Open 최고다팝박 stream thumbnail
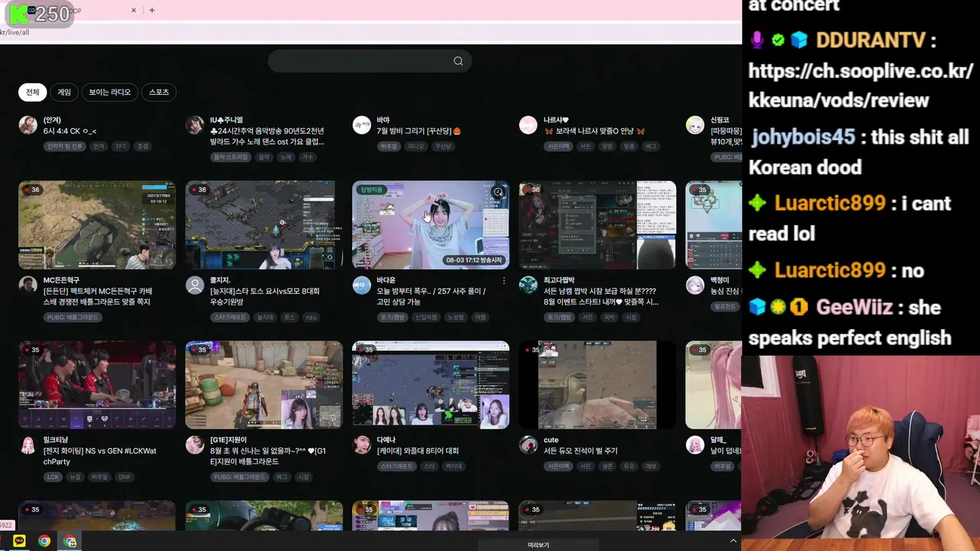This screenshot has height=551, width=980. pyautogui.click(x=598, y=225)
